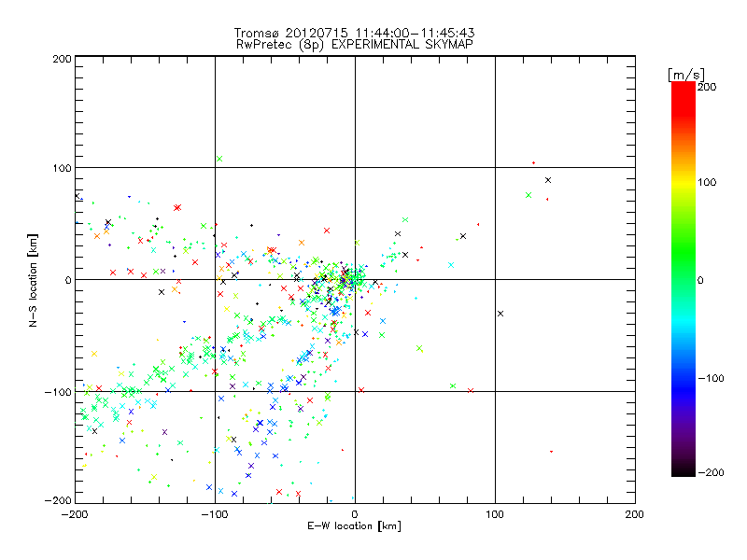This screenshot has width=747, height=560.
Task: Select the -100 tick label on N-S axis
Action: point(58,392)
